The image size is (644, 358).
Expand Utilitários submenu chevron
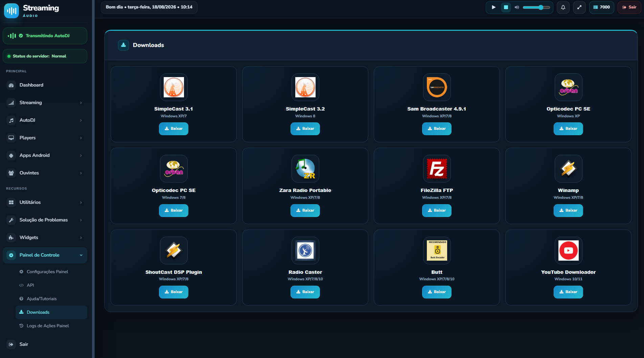(x=81, y=202)
